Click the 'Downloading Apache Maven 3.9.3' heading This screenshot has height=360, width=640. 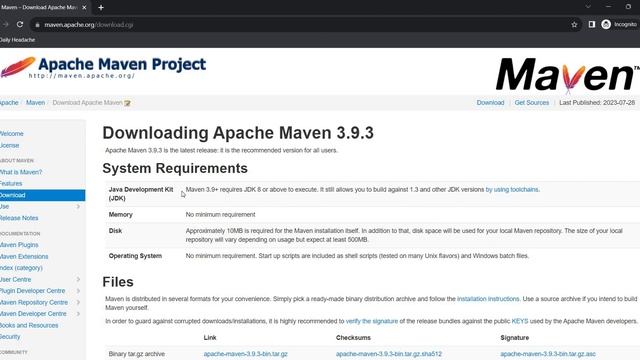coord(238,133)
